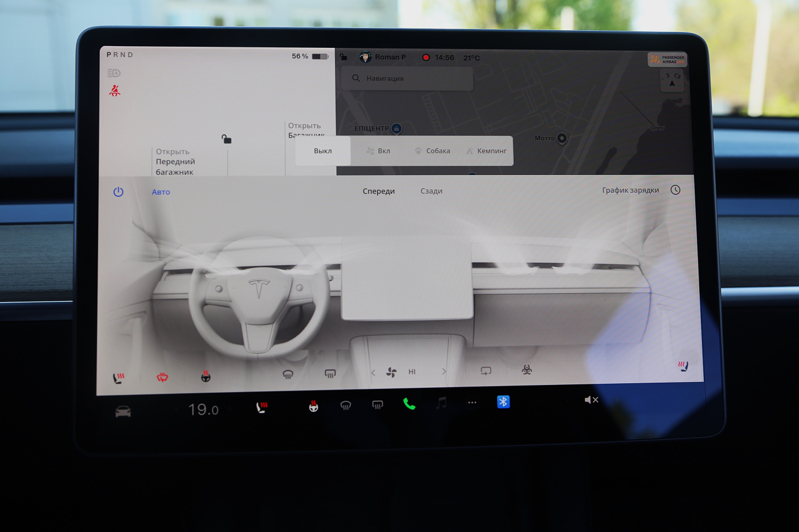The height and width of the screenshot is (532, 799).
Task: Open the green phone app
Action: point(409,404)
